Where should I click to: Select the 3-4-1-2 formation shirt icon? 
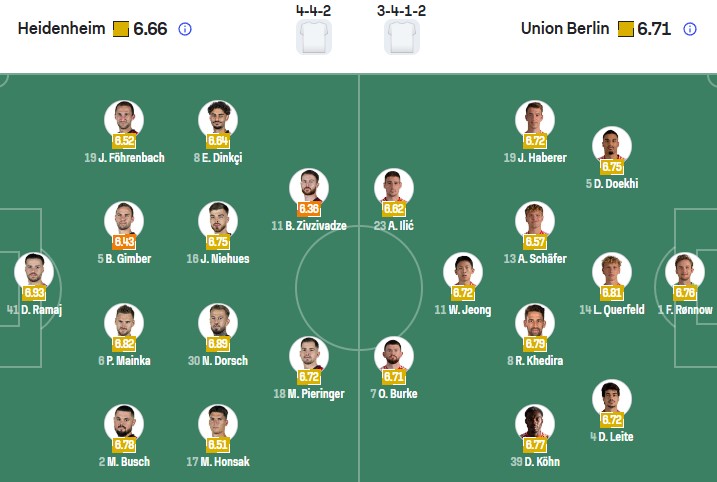(402, 36)
